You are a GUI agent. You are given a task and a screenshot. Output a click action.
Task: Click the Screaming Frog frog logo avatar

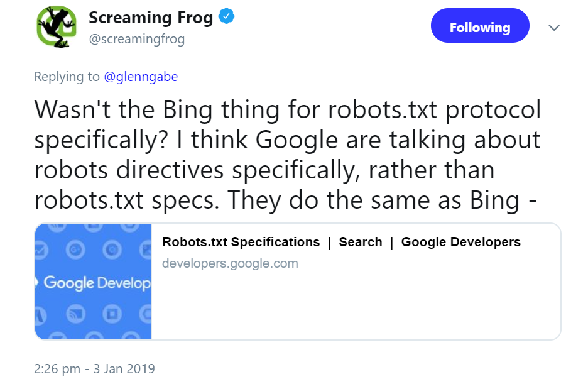pos(56,27)
